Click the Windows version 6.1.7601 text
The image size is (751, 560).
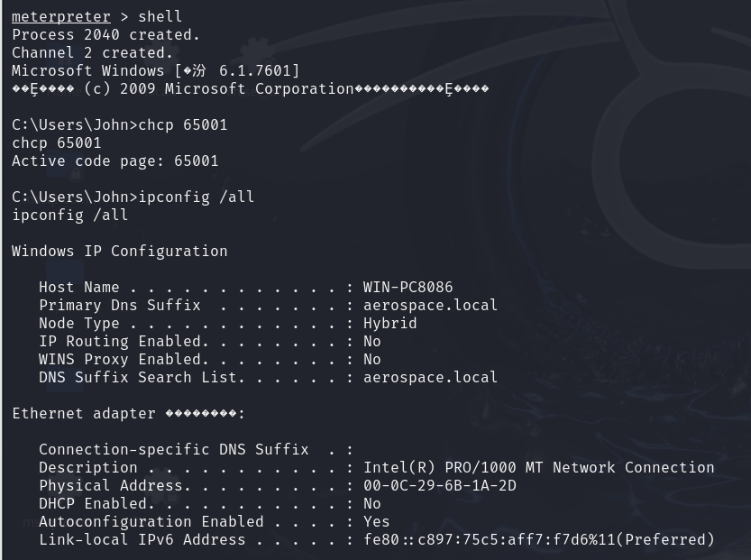click(x=259, y=71)
